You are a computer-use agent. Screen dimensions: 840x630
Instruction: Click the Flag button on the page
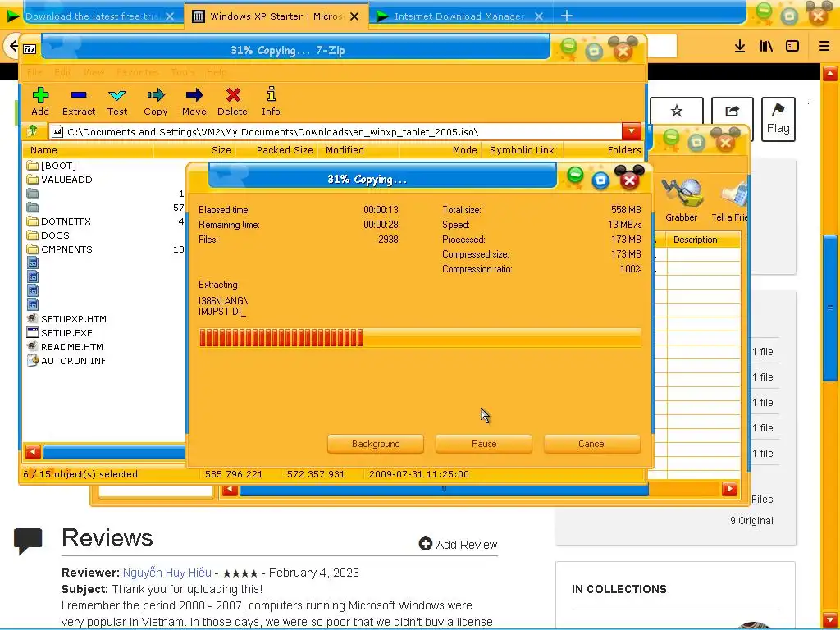pos(778,119)
